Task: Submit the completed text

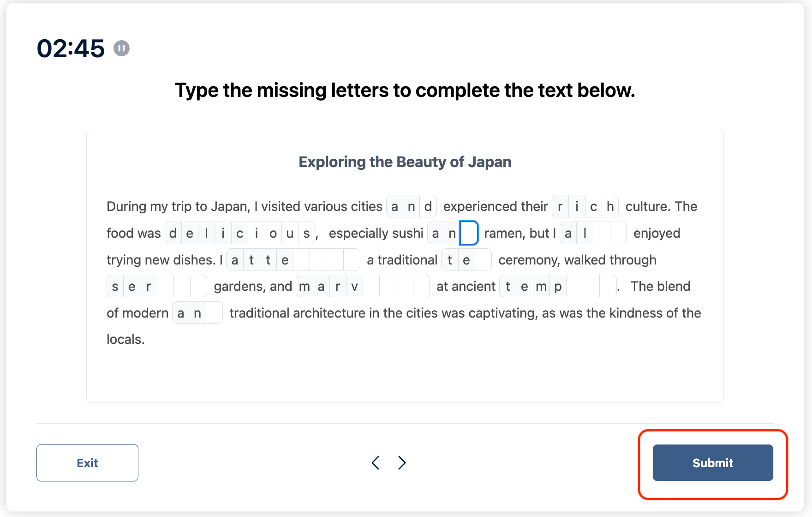Action: pos(713,463)
